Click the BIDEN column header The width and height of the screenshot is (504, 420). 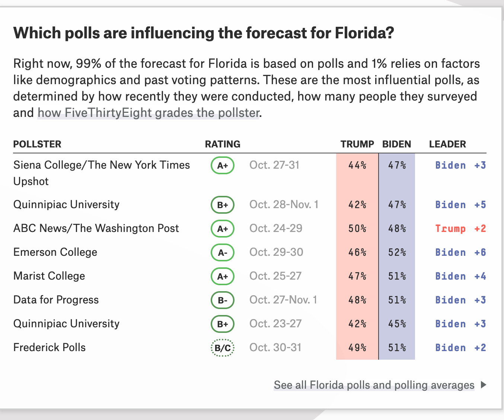tap(396, 144)
